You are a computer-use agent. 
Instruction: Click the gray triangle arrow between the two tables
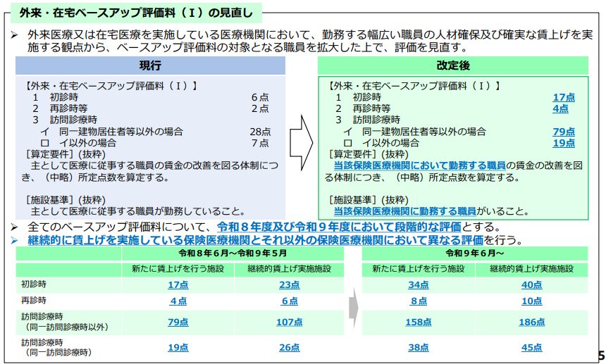[354, 308]
